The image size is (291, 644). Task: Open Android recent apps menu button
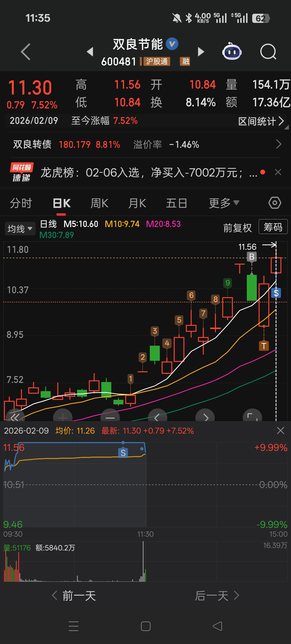click(74, 626)
